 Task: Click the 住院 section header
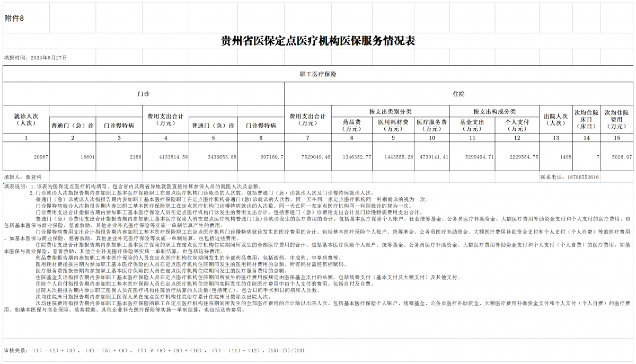pos(458,94)
